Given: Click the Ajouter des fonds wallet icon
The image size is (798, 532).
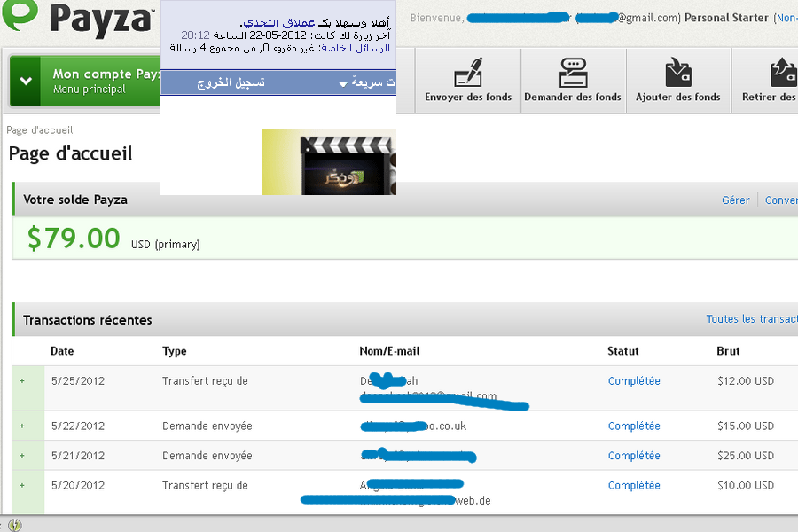Looking at the screenshot, I should [678, 73].
